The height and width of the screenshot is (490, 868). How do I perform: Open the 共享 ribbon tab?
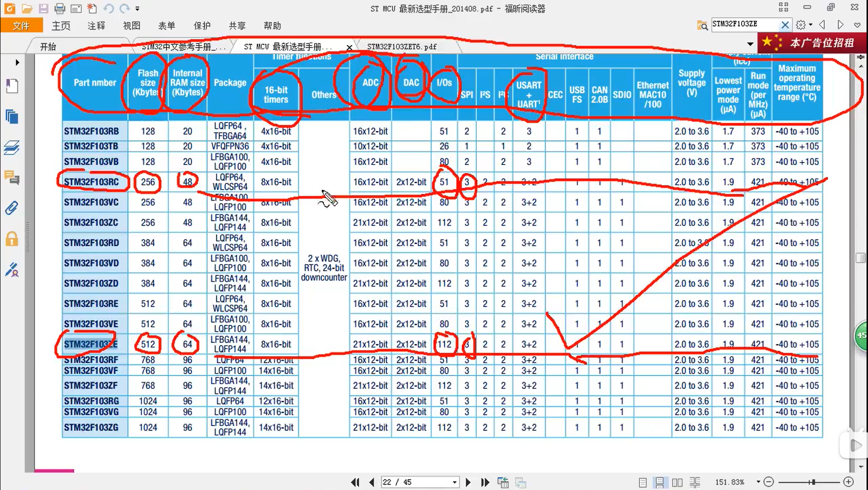237,25
